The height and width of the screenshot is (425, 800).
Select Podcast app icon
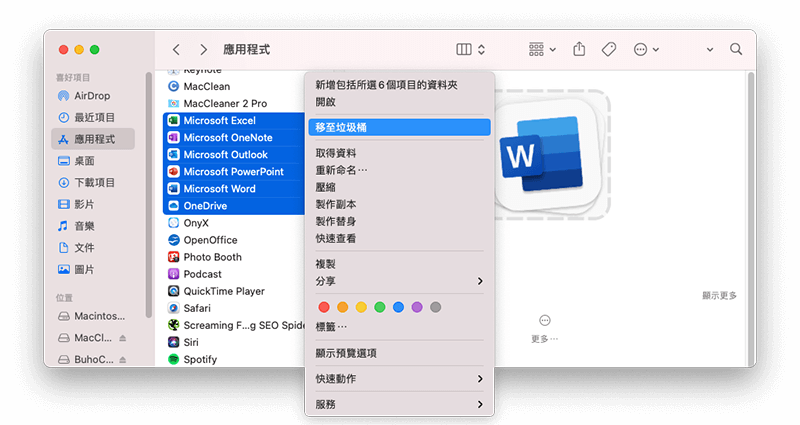click(173, 274)
